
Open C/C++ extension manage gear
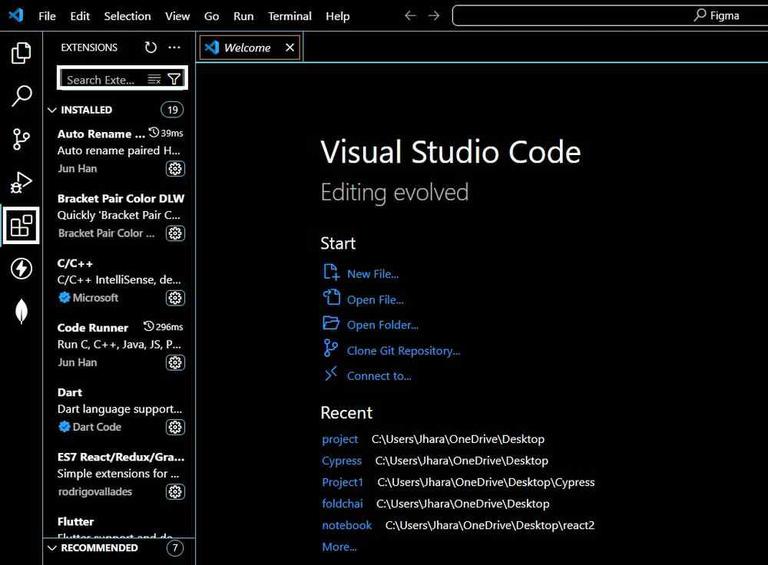pos(175,298)
